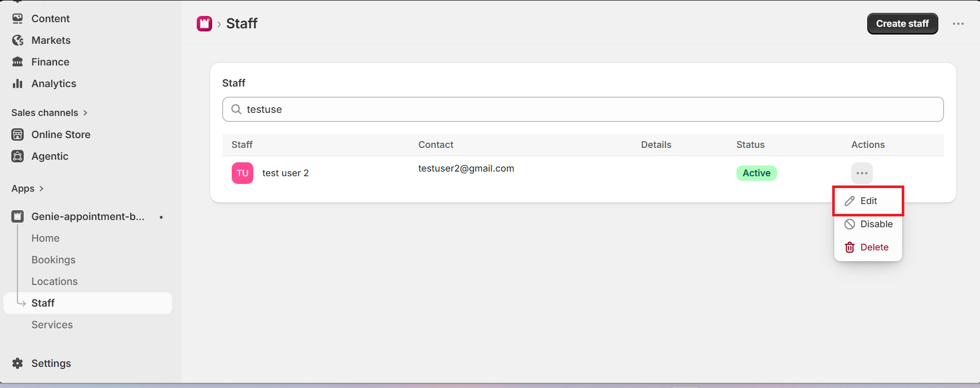Open the Bookings page link
The image size is (980, 388).
point(54,260)
